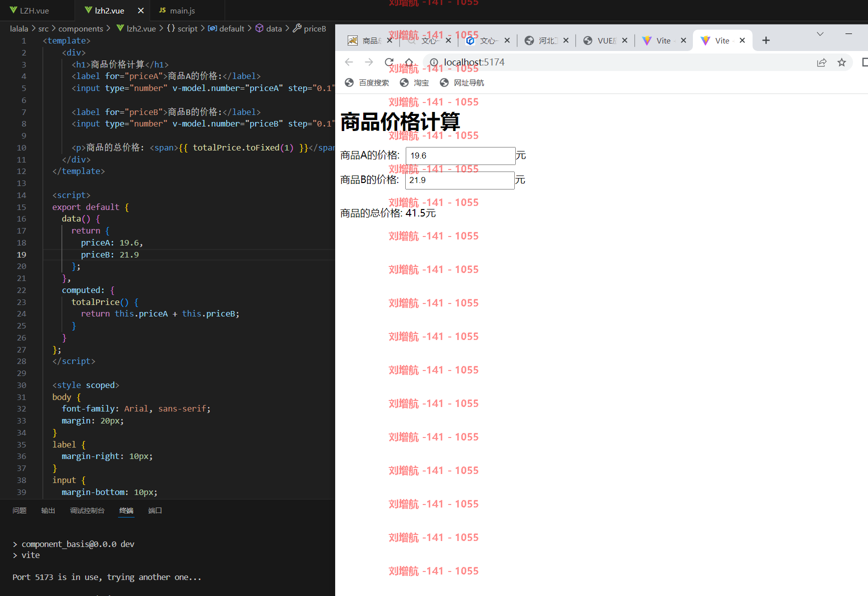
Task: Click code line 19 priceB: 21.9
Action: tap(110, 254)
